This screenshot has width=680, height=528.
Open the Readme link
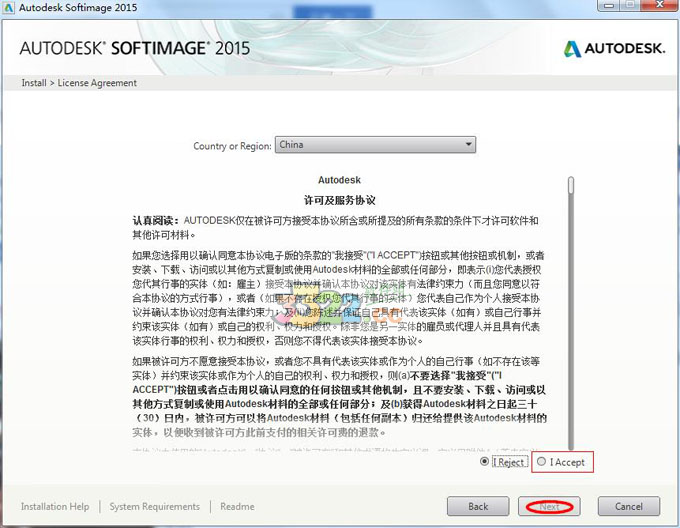pyautogui.click(x=237, y=506)
